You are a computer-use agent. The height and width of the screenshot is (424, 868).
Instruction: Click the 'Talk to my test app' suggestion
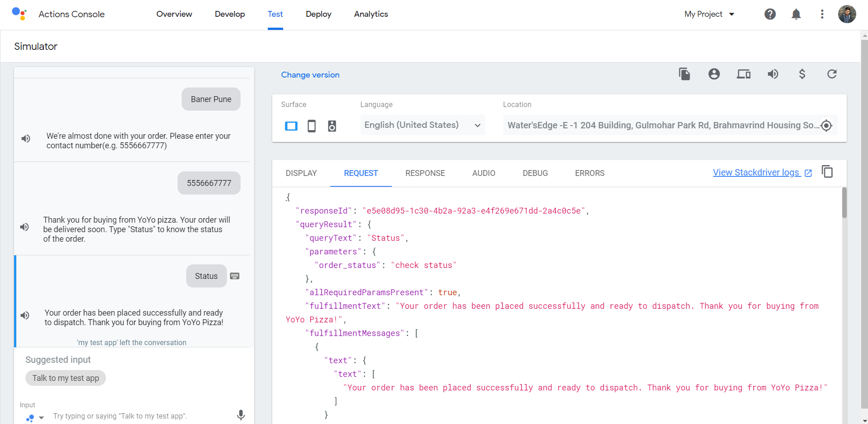tap(65, 378)
